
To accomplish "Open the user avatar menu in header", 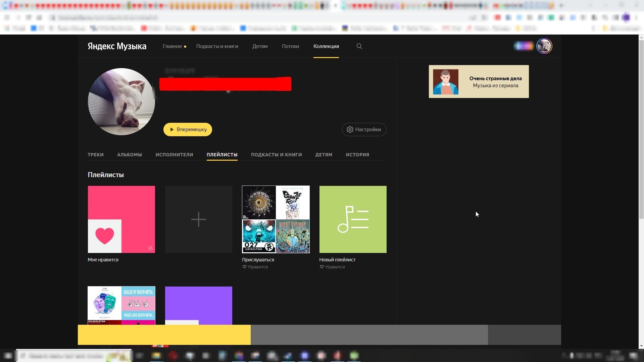I will point(544,46).
